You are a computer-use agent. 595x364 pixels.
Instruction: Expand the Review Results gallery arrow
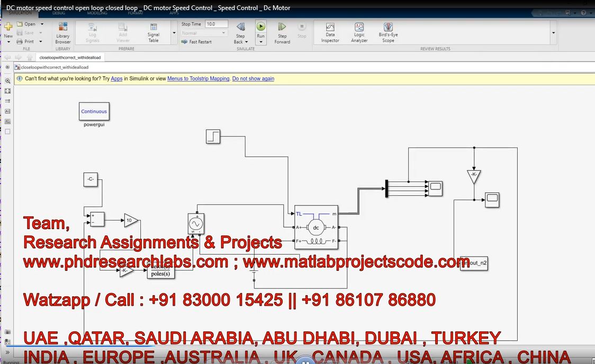pyautogui.click(x=553, y=33)
